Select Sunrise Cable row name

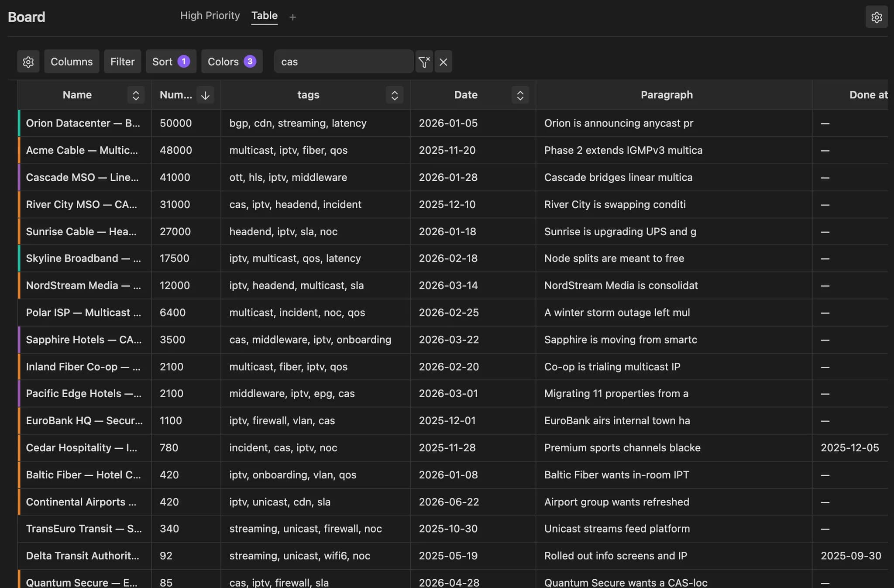(81, 231)
